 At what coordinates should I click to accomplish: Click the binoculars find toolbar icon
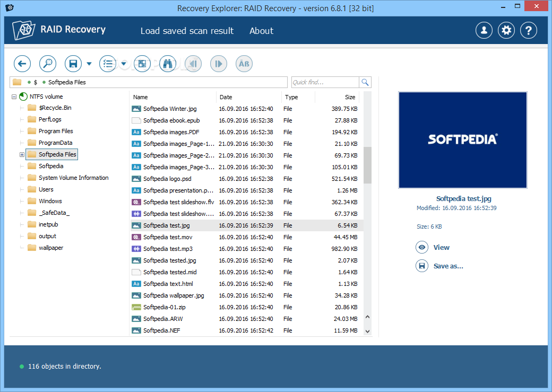click(x=168, y=64)
